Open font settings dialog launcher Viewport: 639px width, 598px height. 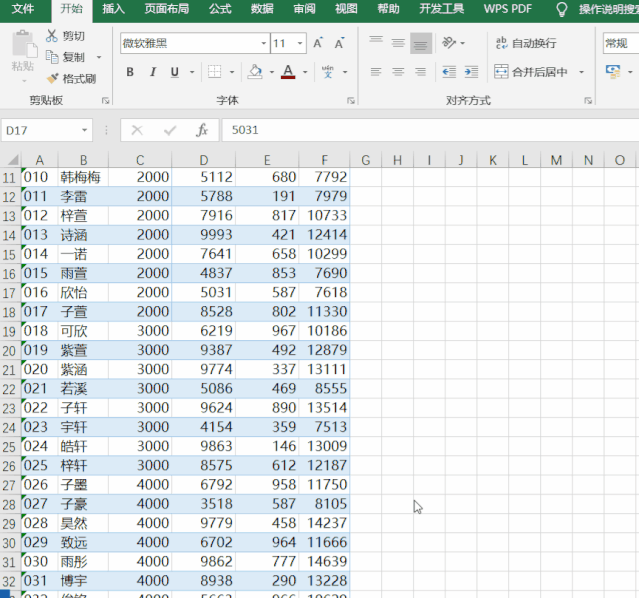[351, 101]
